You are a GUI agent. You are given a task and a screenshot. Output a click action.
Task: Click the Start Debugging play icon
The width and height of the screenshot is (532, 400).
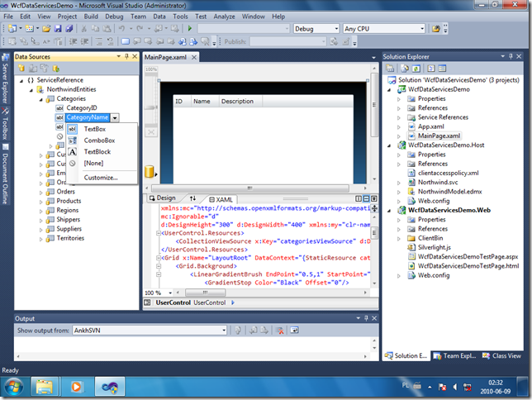point(190,28)
